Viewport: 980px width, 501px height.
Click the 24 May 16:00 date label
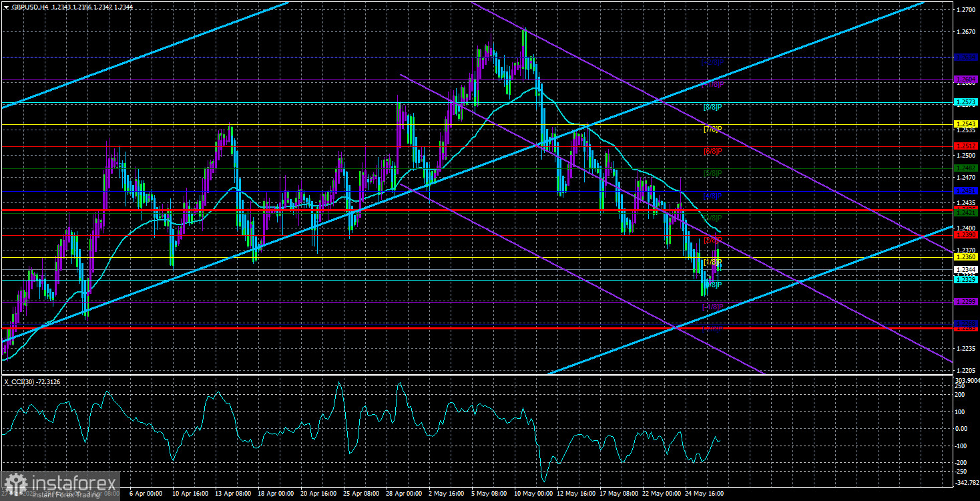(x=703, y=494)
